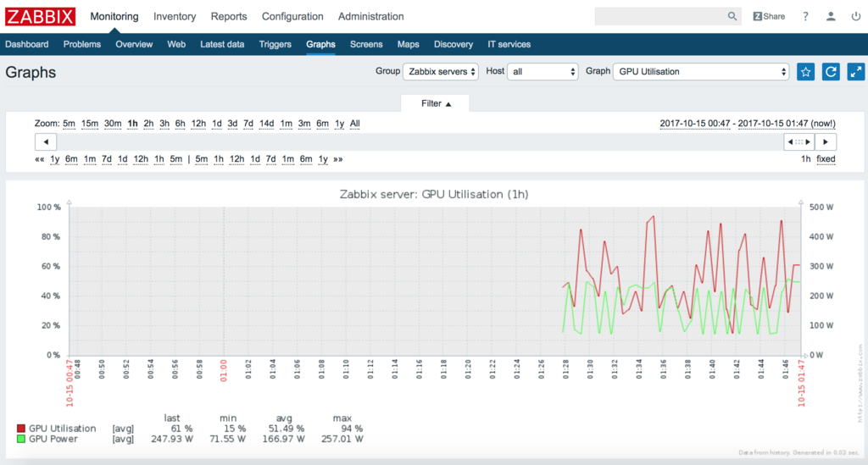
Task: Refresh the graph
Action: 831,72
